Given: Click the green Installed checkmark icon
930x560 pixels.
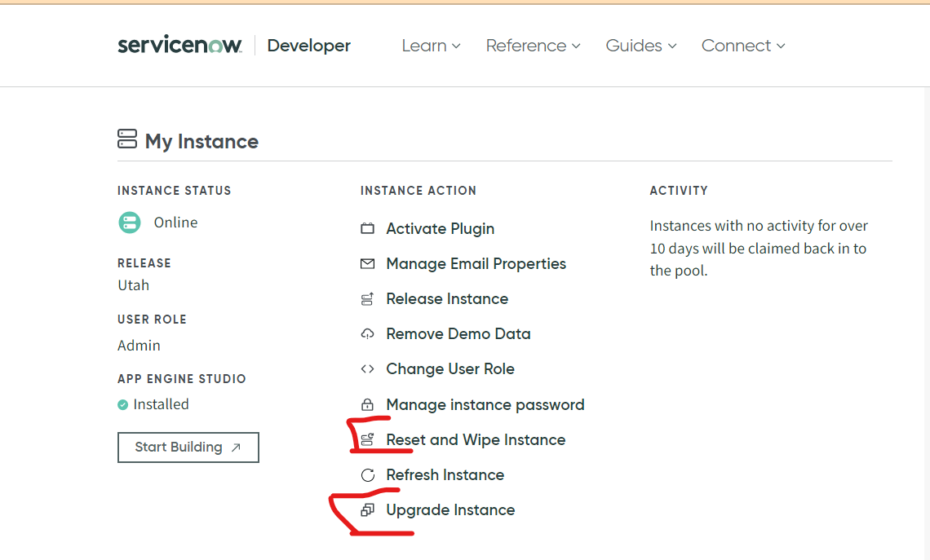Looking at the screenshot, I should (122, 405).
